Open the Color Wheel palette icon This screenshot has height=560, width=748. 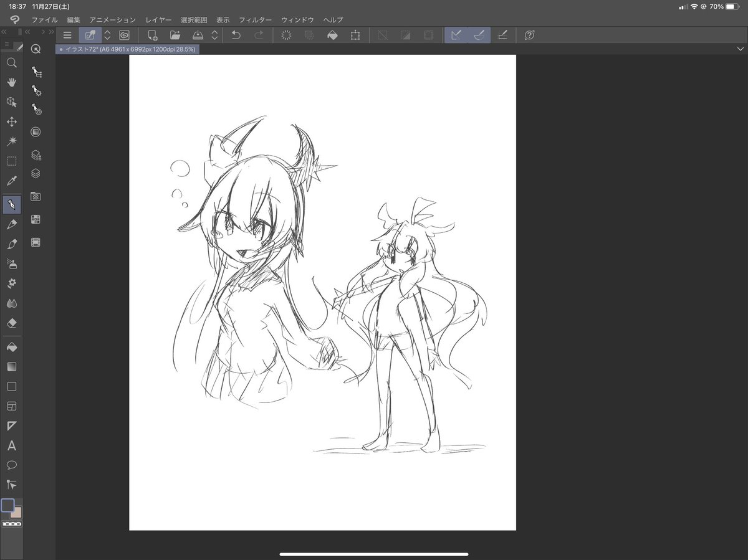36,132
